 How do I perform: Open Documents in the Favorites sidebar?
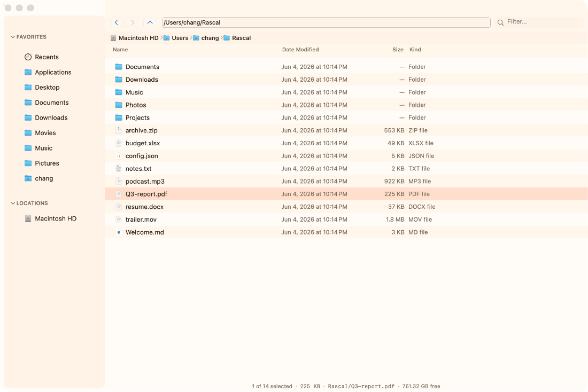[52, 103]
